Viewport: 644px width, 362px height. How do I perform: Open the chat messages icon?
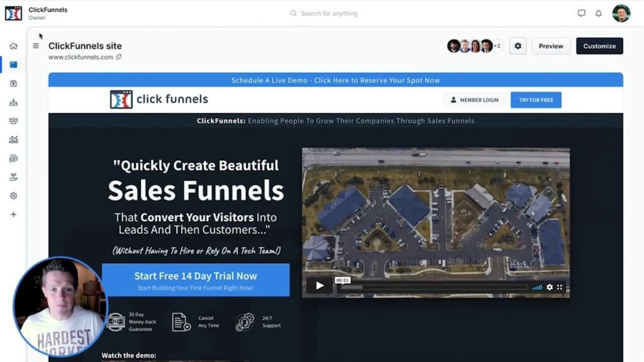tap(581, 13)
